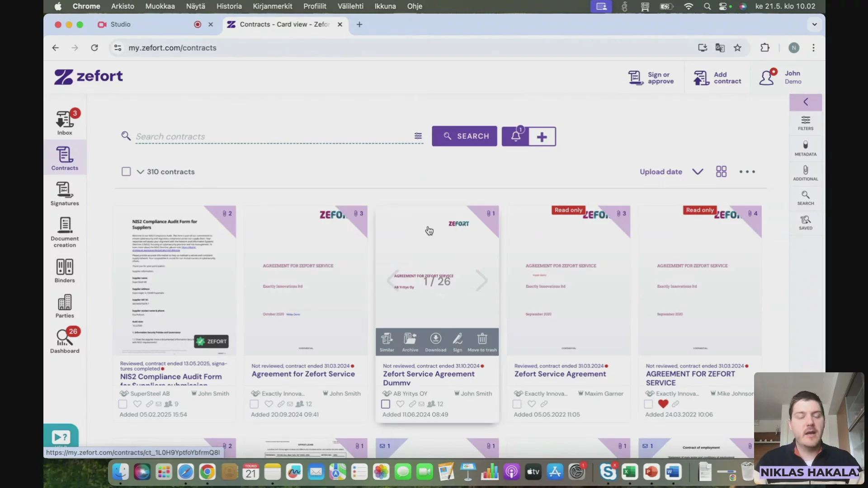Open the Additional panel icon

click(x=806, y=173)
